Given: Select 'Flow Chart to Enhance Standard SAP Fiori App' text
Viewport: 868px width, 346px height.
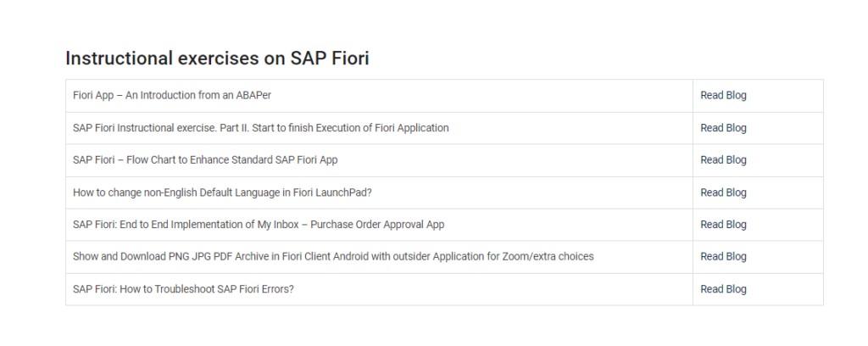Looking at the screenshot, I should point(205,160).
